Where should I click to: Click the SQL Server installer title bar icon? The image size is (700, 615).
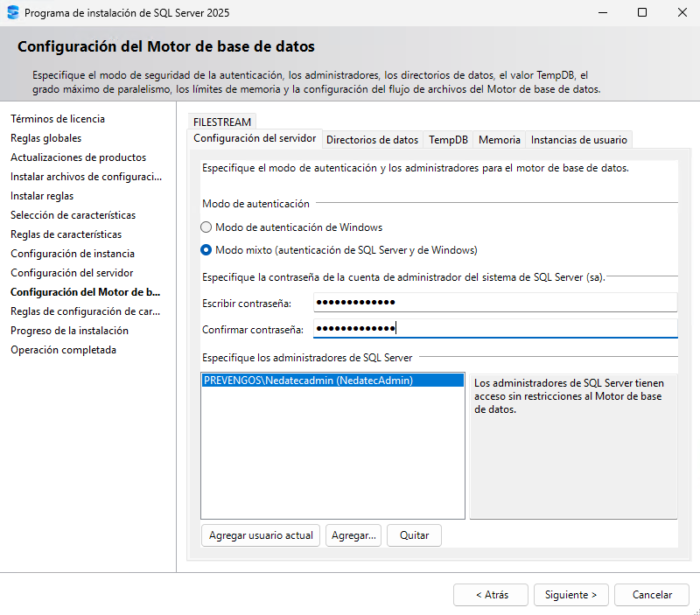click(13, 12)
